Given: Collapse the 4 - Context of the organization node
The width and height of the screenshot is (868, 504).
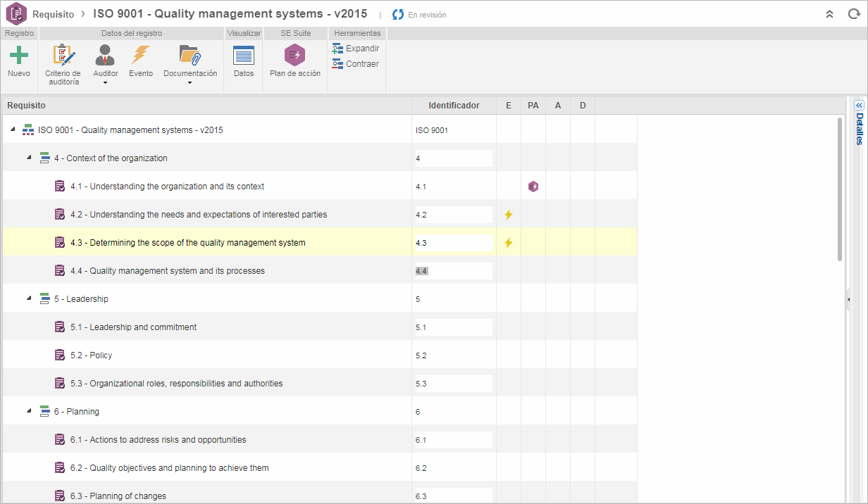Looking at the screenshot, I should point(29,158).
